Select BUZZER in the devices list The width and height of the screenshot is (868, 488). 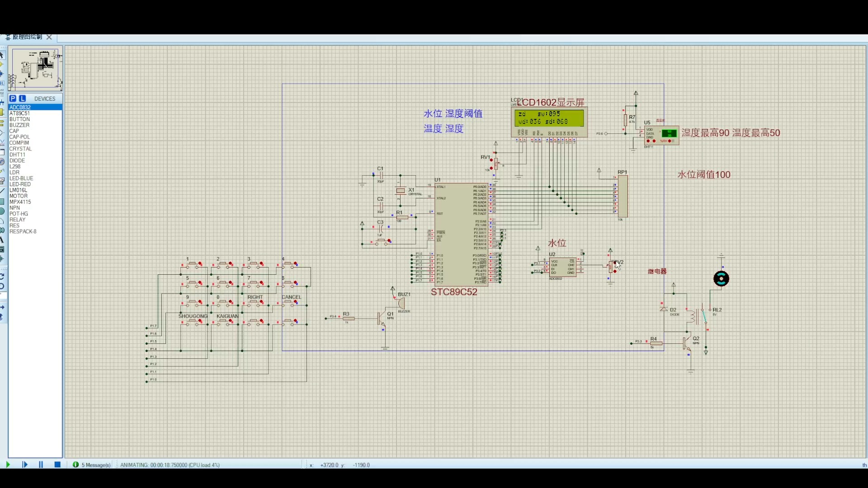coord(35,125)
